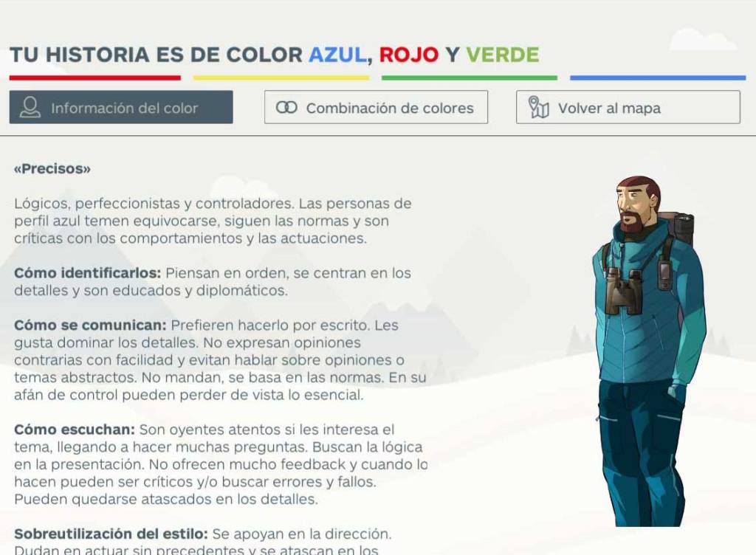
Task: Click the word ROJO in the title
Action: 409,55
